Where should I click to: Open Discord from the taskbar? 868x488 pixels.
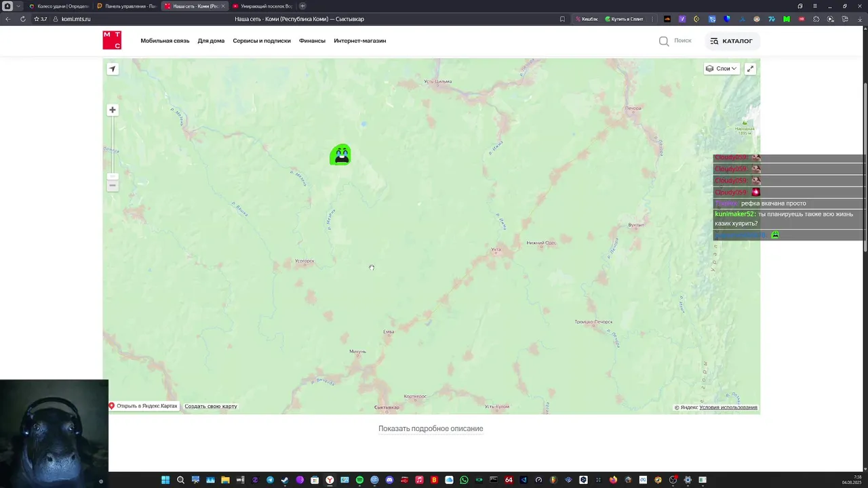389,480
